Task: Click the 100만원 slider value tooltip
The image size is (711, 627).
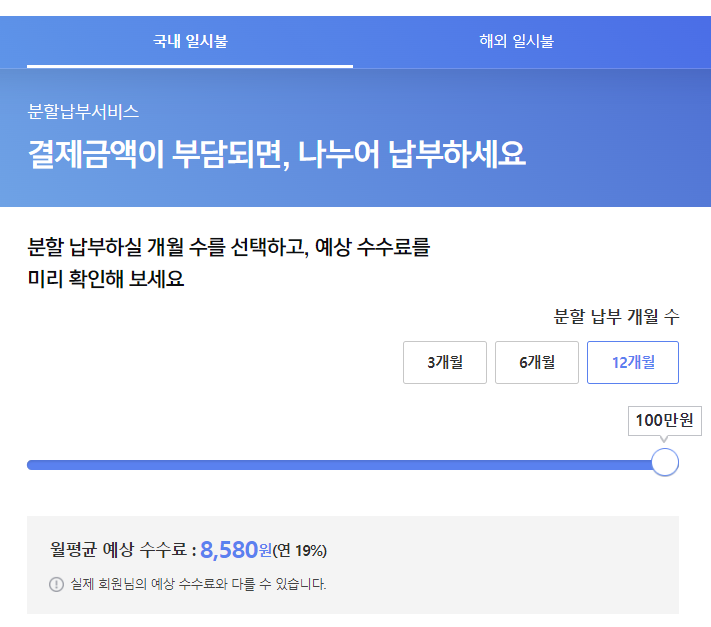Action: (x=665, y=420)
